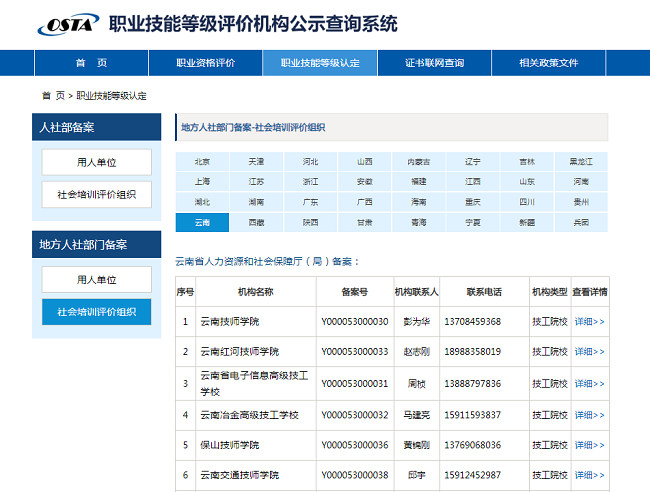Image resolution: width=650 pixels, height=492 pixels.
Task: Select the 兵团 region filter
Action: 581,222
